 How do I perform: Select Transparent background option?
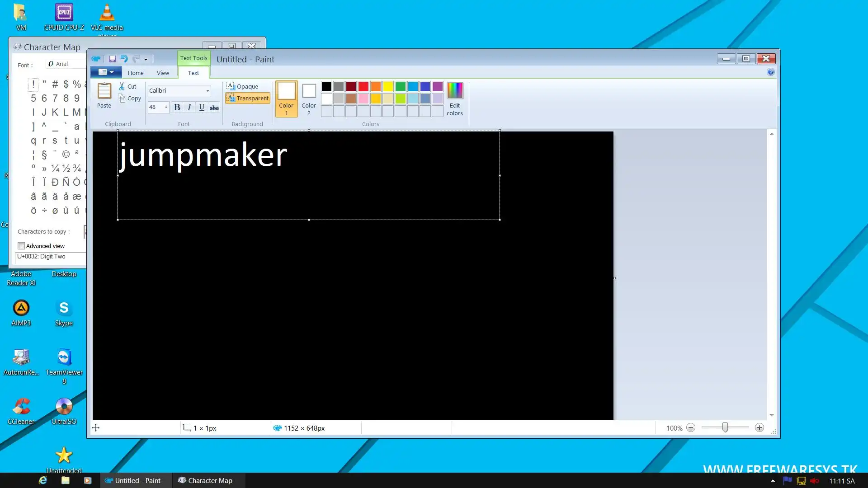[247, 98]
